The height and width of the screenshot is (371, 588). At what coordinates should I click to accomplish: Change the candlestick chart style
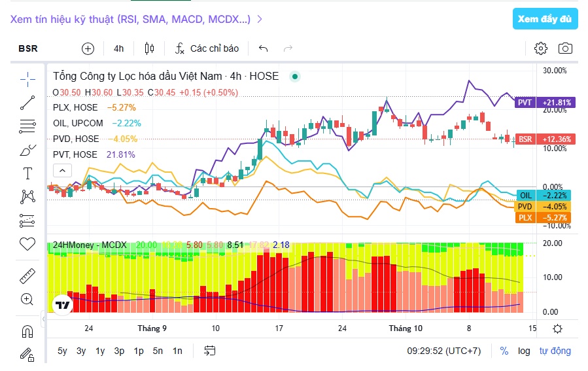pos(149,48)
